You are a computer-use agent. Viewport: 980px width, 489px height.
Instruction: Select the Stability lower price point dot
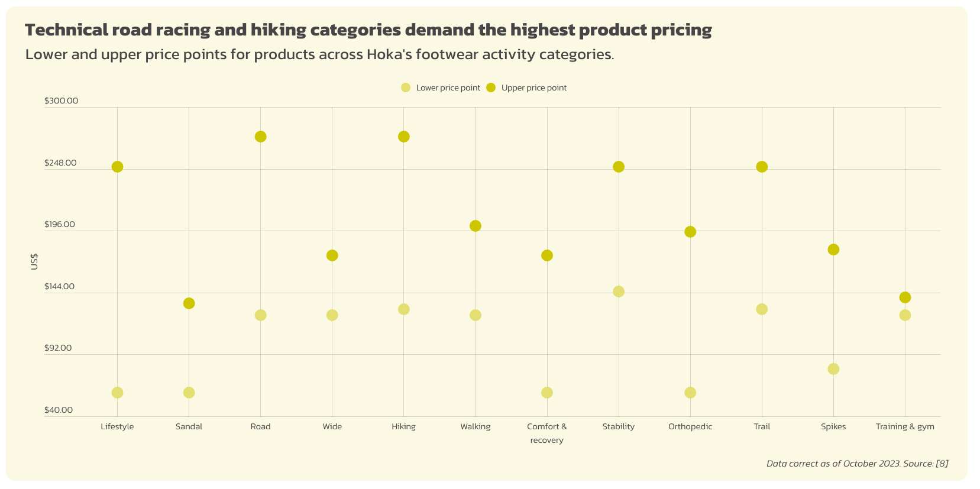[x=619, y=292]
